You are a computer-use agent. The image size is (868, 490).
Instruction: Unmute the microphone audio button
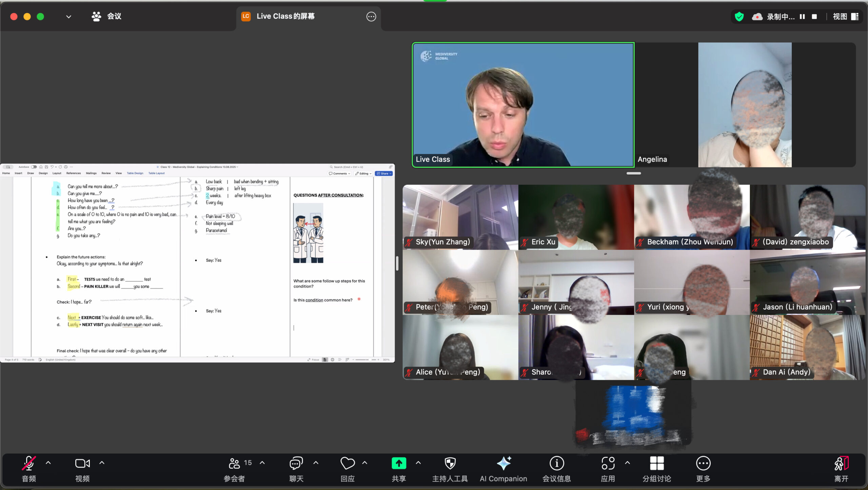tap(29, 464)
